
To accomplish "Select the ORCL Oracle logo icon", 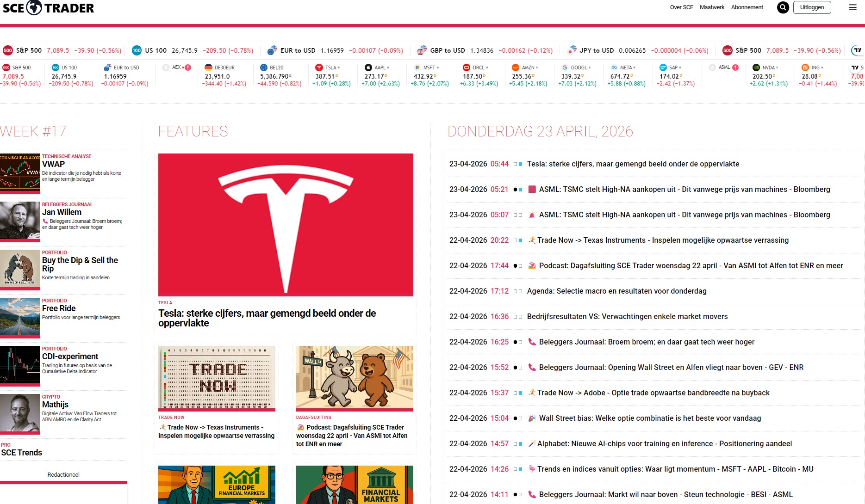I will [467, 68].
